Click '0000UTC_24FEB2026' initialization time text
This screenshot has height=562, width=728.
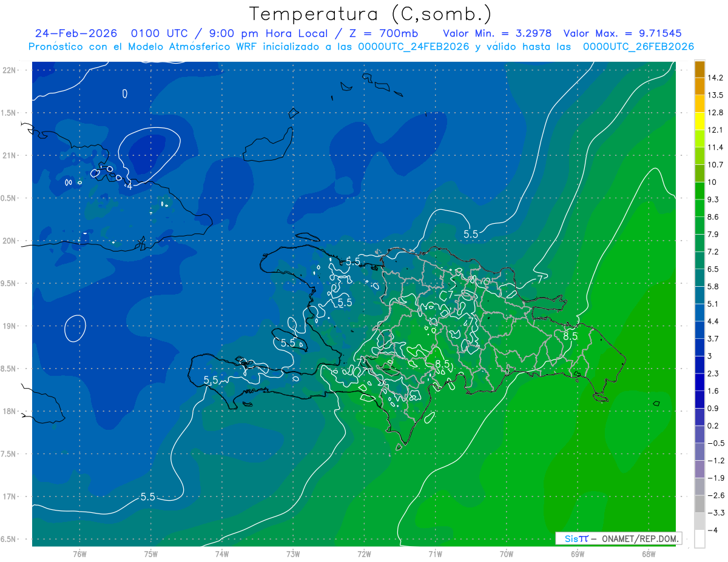coord(414,47)
